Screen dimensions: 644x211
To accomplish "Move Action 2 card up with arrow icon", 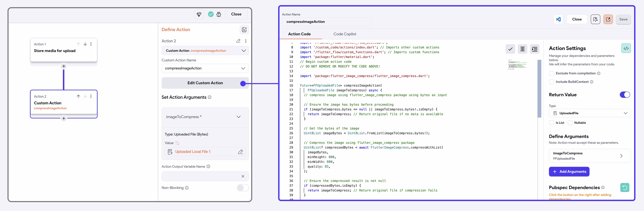I will point(78,96).
